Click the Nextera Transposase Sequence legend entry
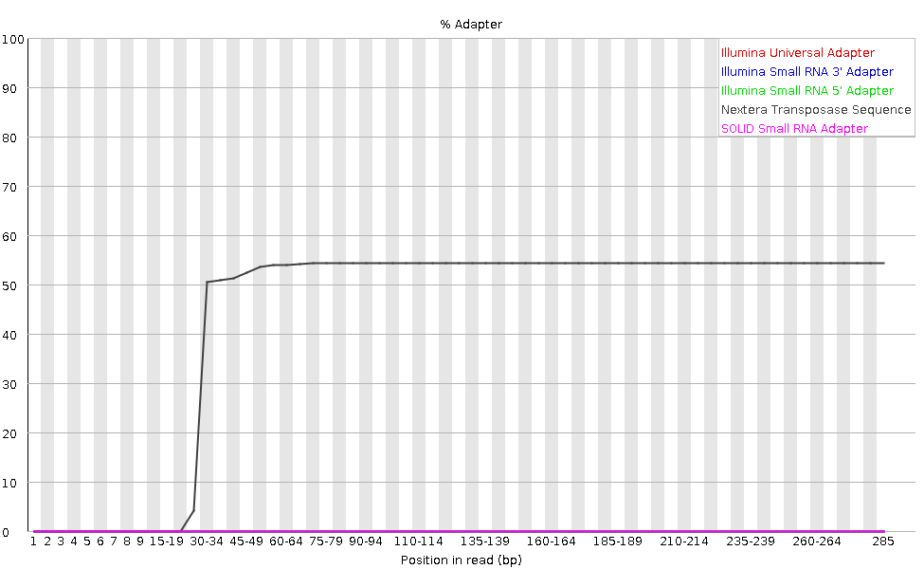Image resolution: width=924 pixels, height=569 pixels. (x=815, y=110)
